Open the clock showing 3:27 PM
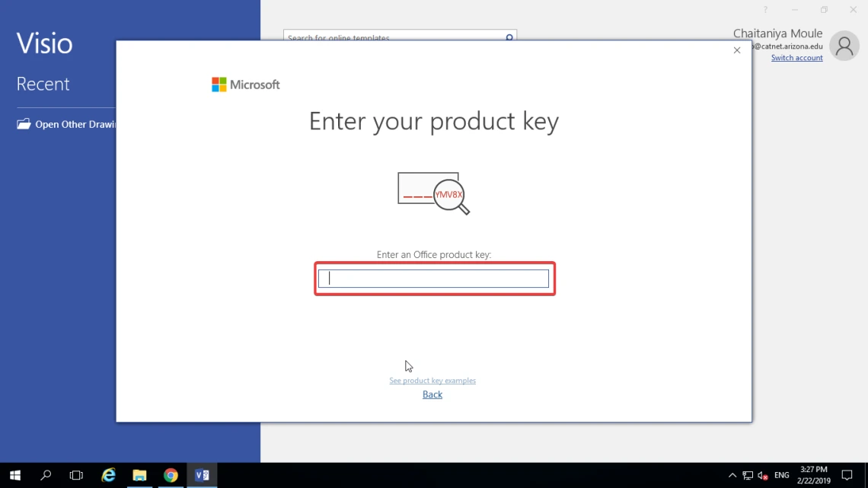Viewport: 868px width, 488px height. tap(814, 475)
